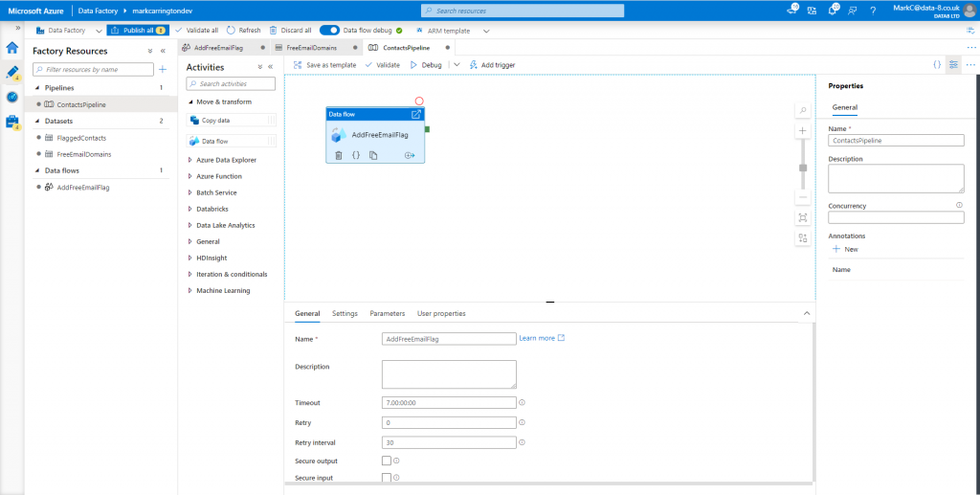Collapse the Data flows tree section
Screen dimensions: 980x495
(x=37, y=170)
